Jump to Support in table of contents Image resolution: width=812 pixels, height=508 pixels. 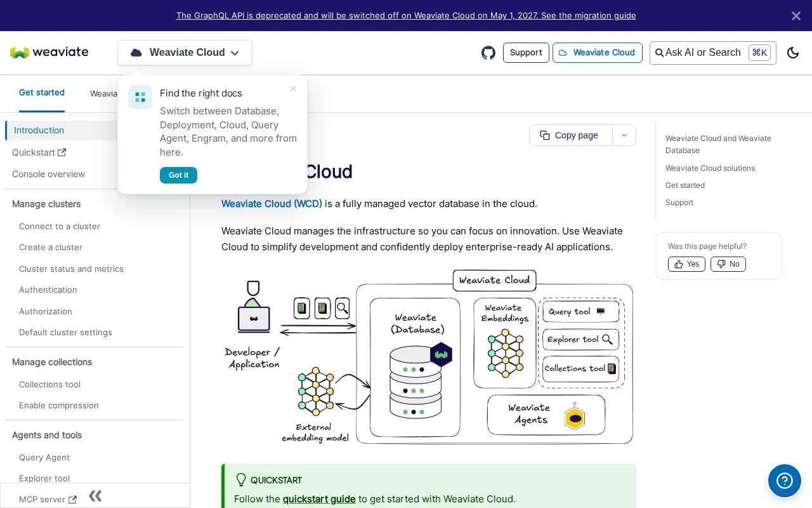(x=679, y=203)
